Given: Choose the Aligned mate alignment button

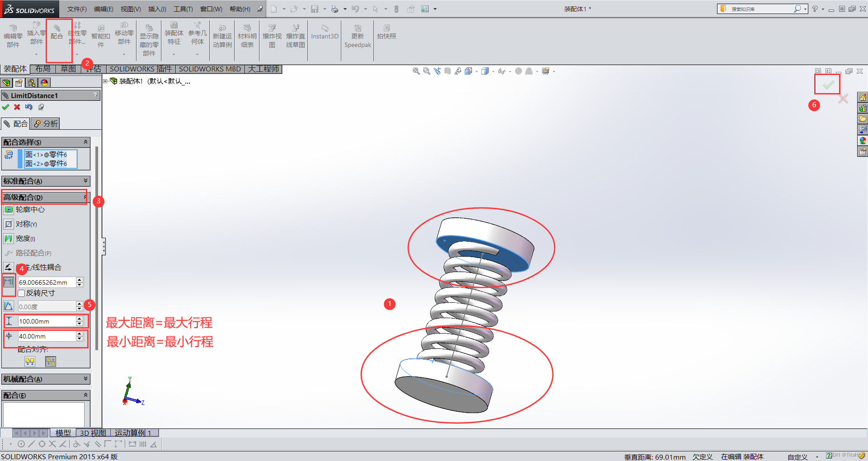Looking at the screenshot, I should 30,362.
